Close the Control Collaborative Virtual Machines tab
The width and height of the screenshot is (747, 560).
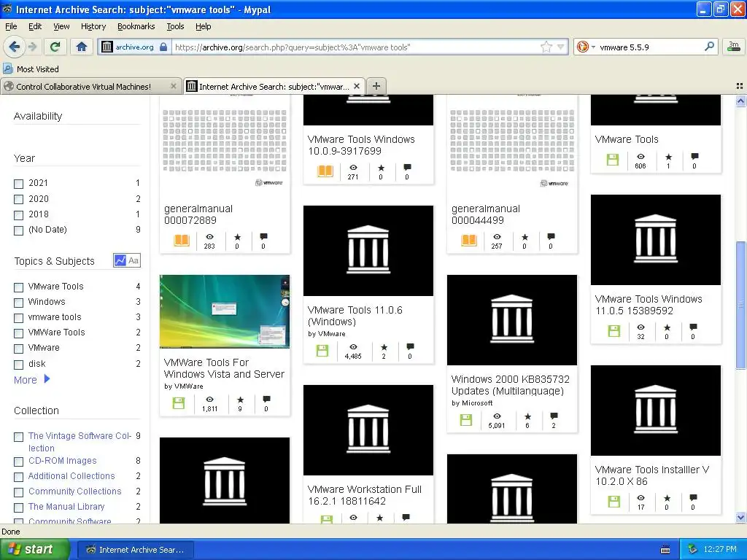[174, 86]
